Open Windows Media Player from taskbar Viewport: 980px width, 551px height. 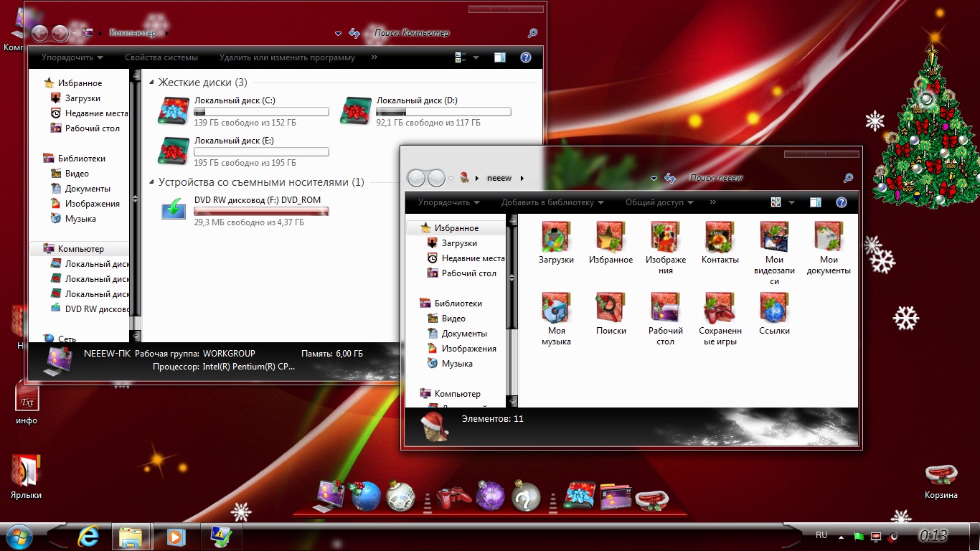176,537
